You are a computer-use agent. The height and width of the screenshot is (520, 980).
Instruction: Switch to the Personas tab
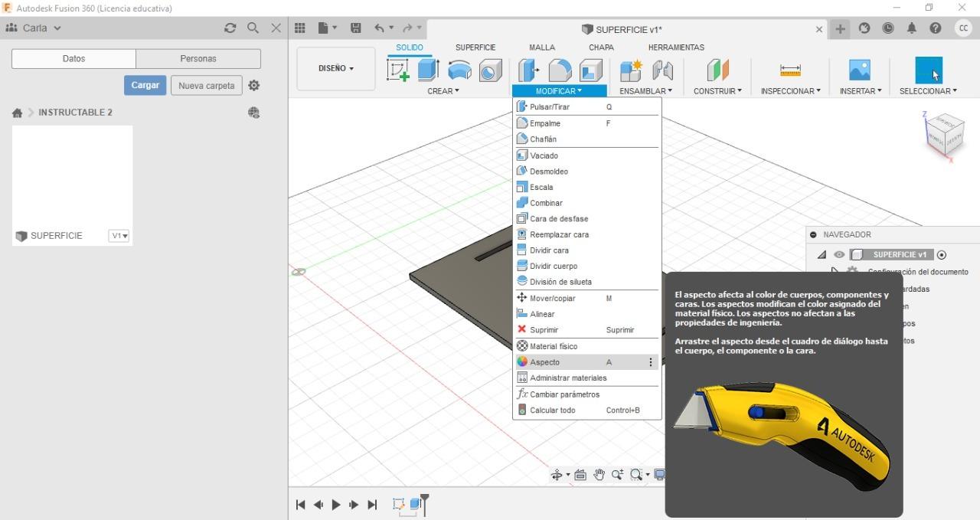[x=198, y=59]
